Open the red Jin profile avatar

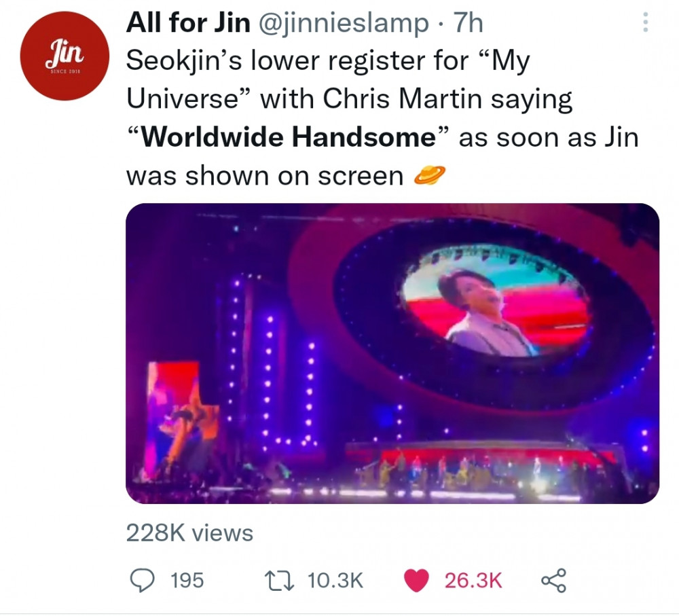click(x=65, y=56)
